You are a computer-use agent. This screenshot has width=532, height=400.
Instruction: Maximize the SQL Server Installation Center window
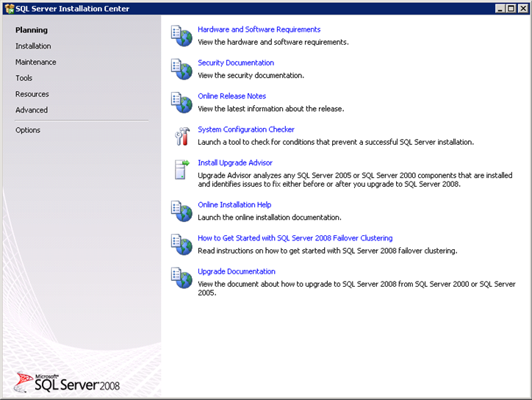[x=511, y=9]
